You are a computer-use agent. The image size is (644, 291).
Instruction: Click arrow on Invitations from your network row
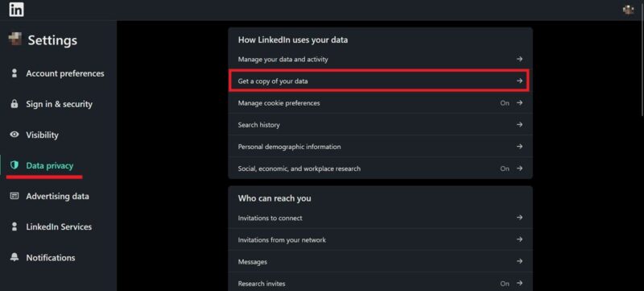(x=519, y=239)
